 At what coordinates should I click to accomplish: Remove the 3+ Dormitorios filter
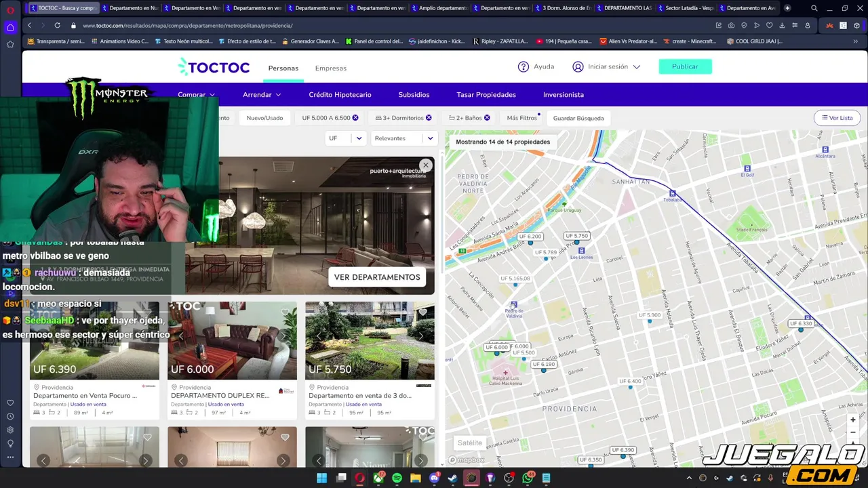429,118
